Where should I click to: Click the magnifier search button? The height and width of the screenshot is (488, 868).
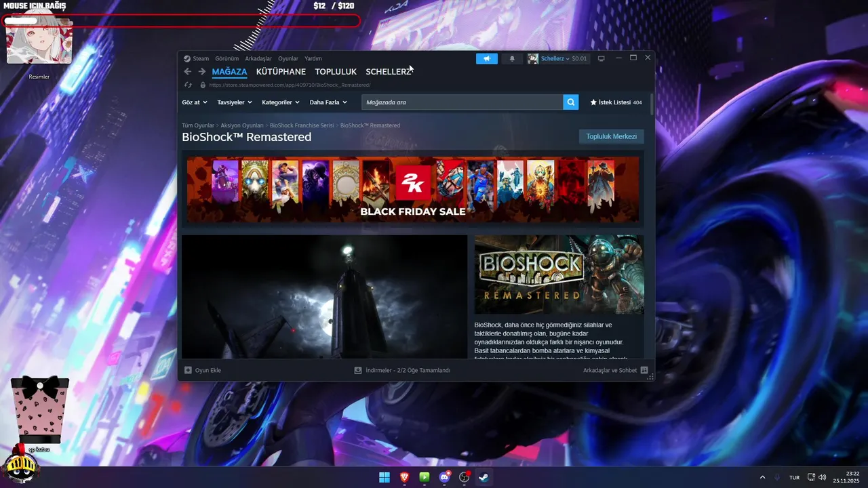click(572, 102)
